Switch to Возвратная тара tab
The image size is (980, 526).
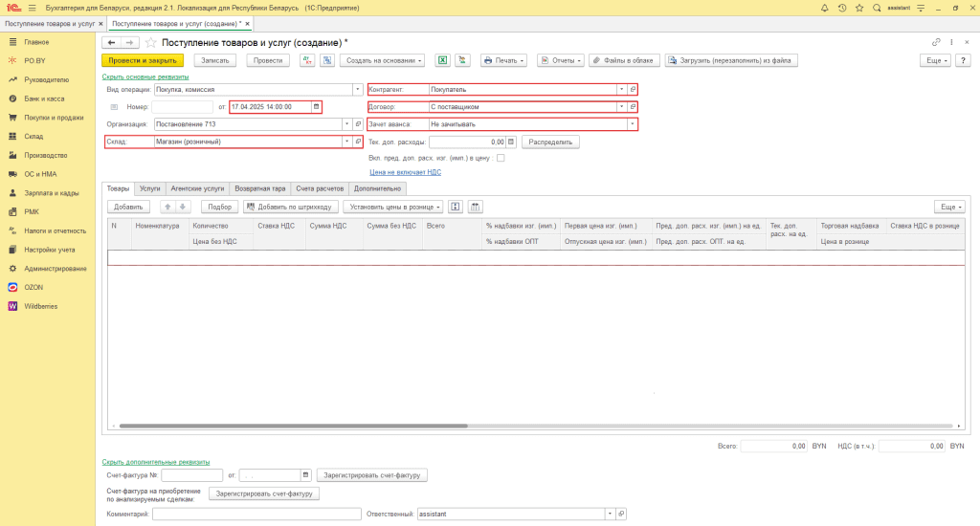click(x=260, y=188)
